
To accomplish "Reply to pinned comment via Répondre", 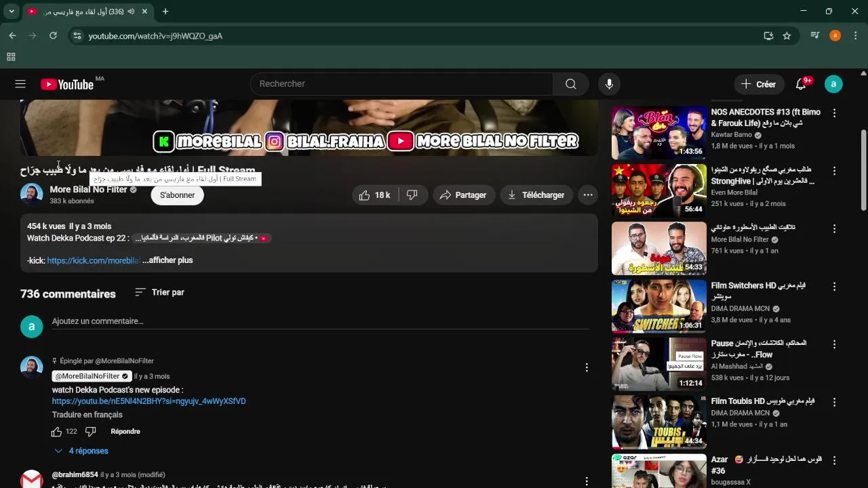I will coord(125,432).
